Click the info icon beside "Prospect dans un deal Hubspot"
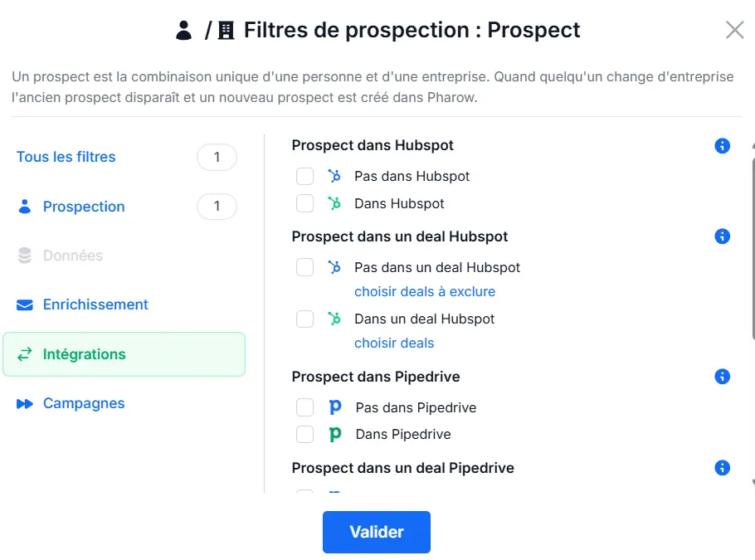This screenshot has width=755, height=560. pos(722,236)
